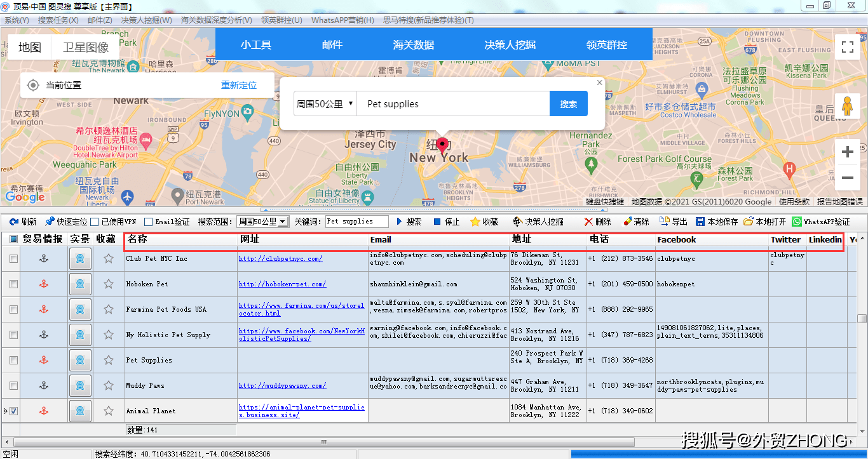Click the vertical scrollbar of the results table
This screenshot has height=459, width=868.
click(x=862, y=319)
